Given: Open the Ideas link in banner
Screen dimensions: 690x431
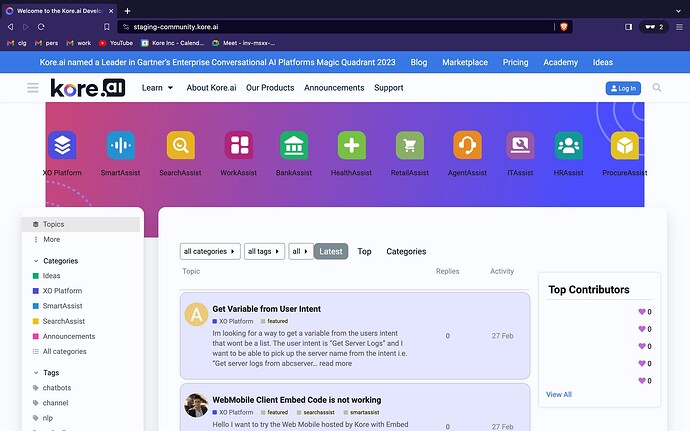Looking at the screenshot, I should coord(602,63).
